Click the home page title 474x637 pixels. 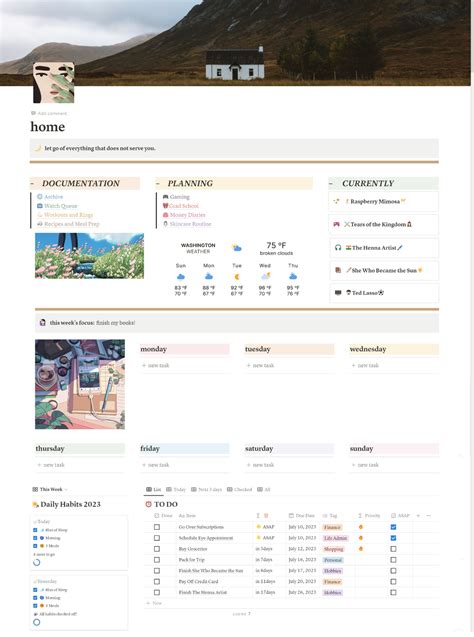click(x=48, y=127)
